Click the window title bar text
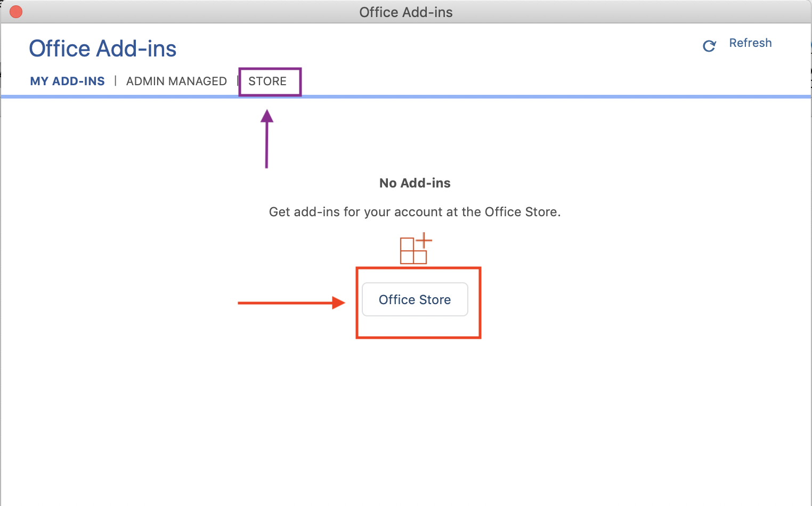812x506 pixels. tap(405, 12)
